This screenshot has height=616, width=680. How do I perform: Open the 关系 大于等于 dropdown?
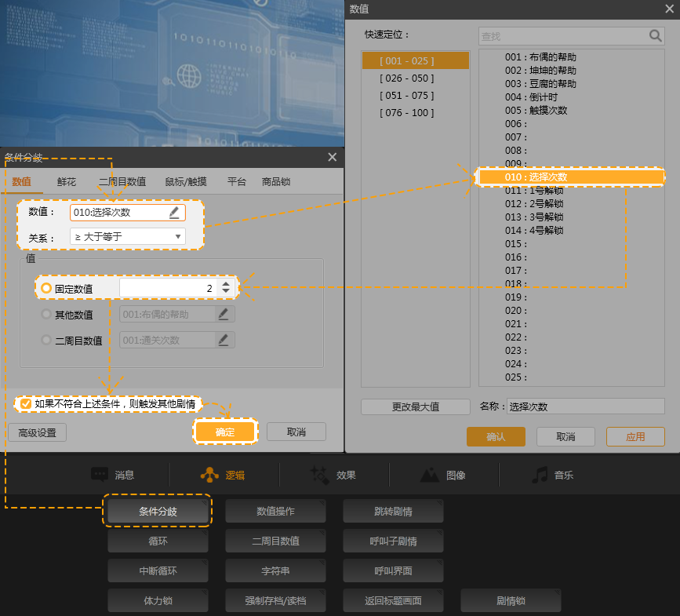127,236
